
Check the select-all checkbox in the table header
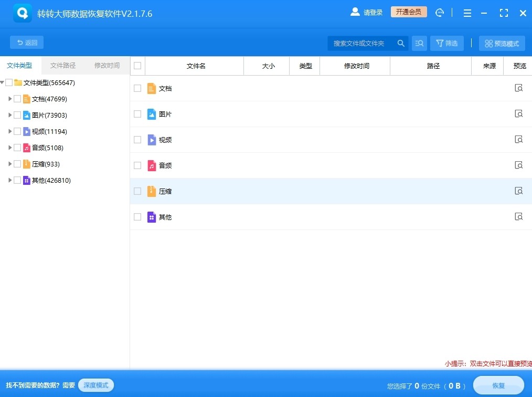click(x=137, y=65)
